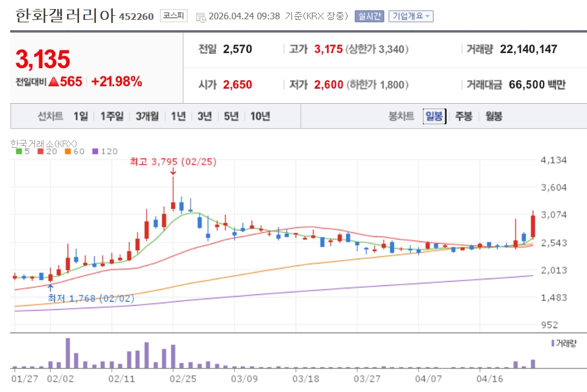587x392 pixels.
Task: Open the 기업개요 dropdown
Action: point(411,16)
